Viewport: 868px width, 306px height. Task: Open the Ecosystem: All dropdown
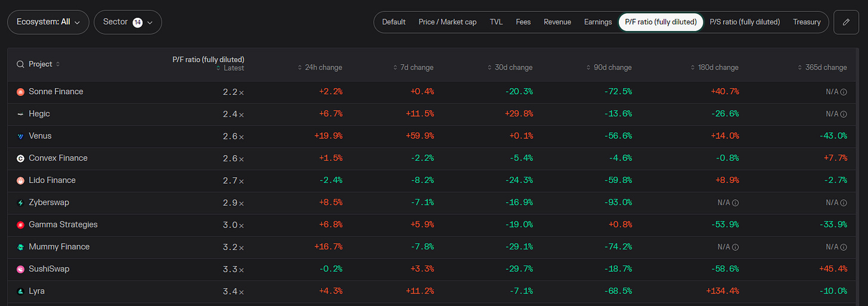(48, 22)
